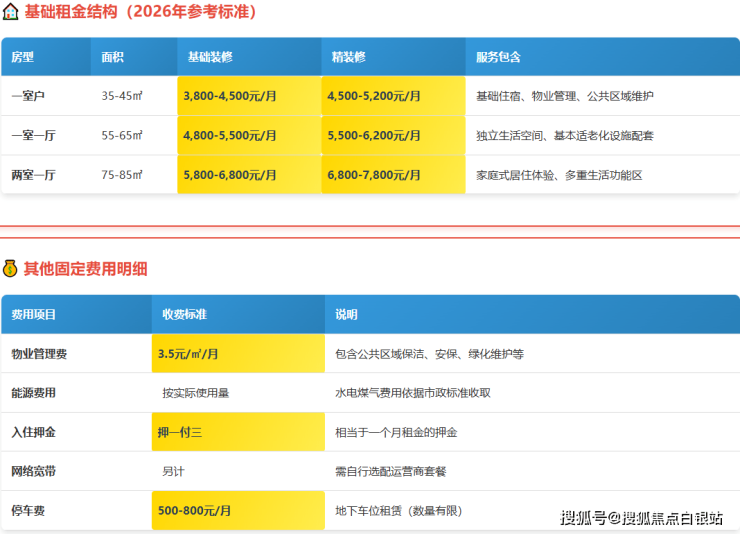Screen dimensions: 740x534
Task: Click the 房型 column header
Action: click(22, 58)
